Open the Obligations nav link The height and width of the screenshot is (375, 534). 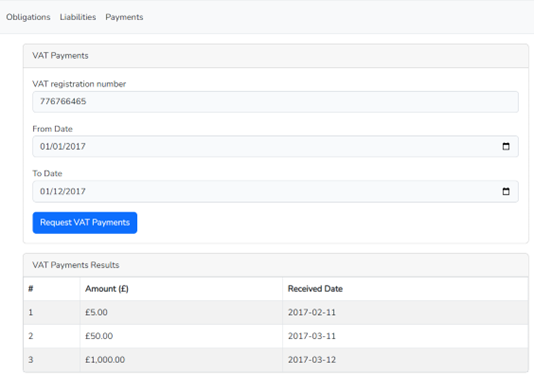coord(28,17)
